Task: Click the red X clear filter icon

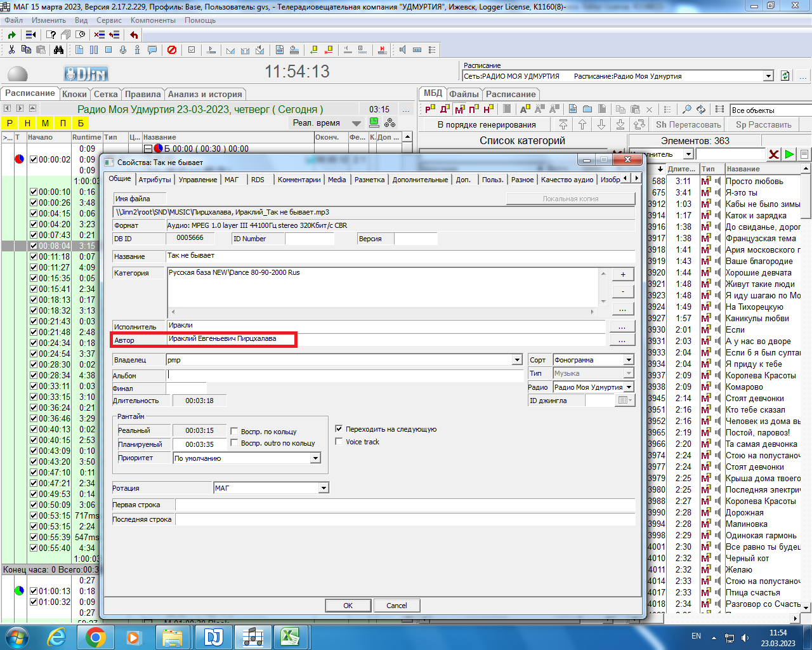Action: [x=774, y=154]
